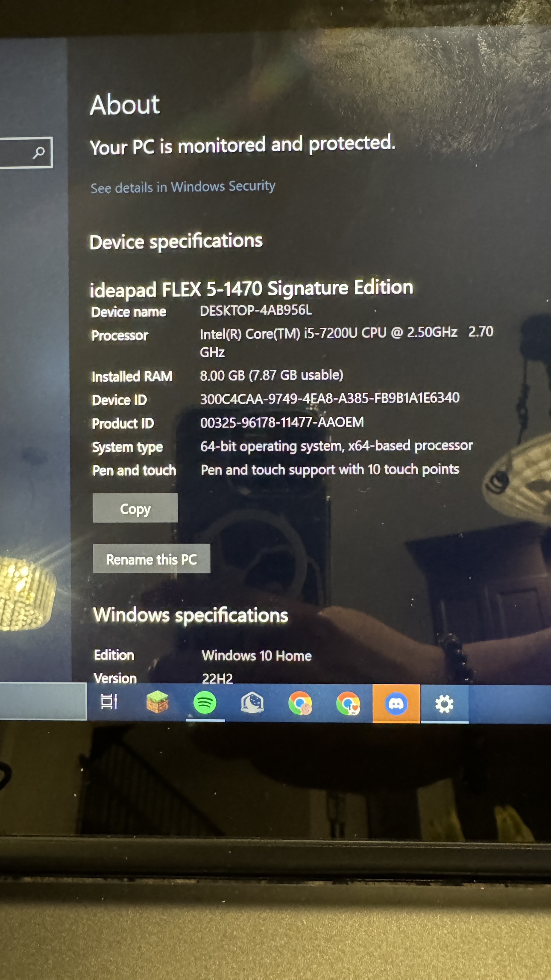Viewport: 551px width, 980px height.
Task: Click the device name DESKTOP-4AB956L
Action: (x=256, y=310)
